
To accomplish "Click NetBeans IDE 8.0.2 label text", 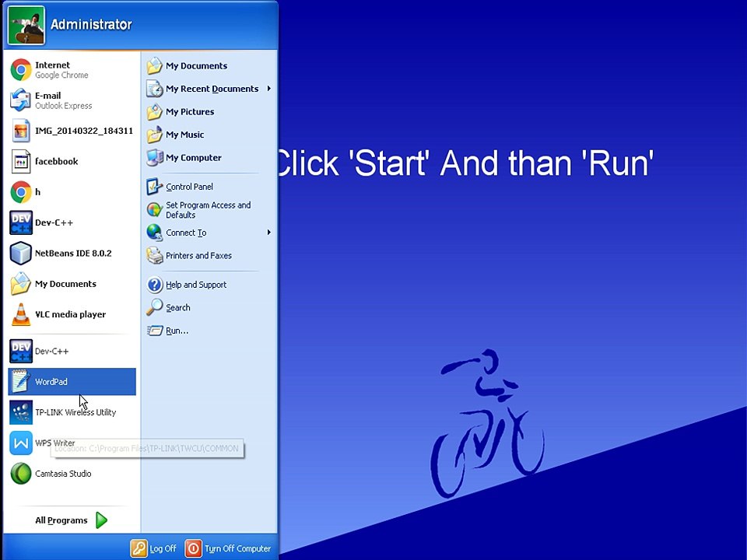I will click(73, 254).
